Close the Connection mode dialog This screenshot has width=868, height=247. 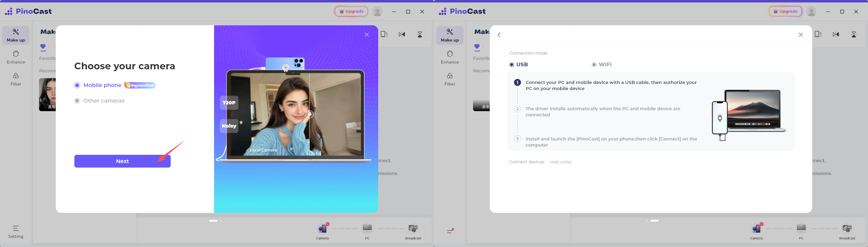click(x=801, y=35)
